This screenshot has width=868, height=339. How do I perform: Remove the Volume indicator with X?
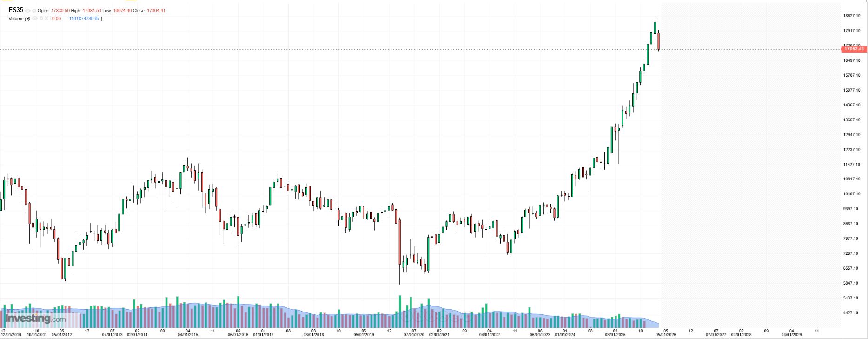click(x=46, y=19)
